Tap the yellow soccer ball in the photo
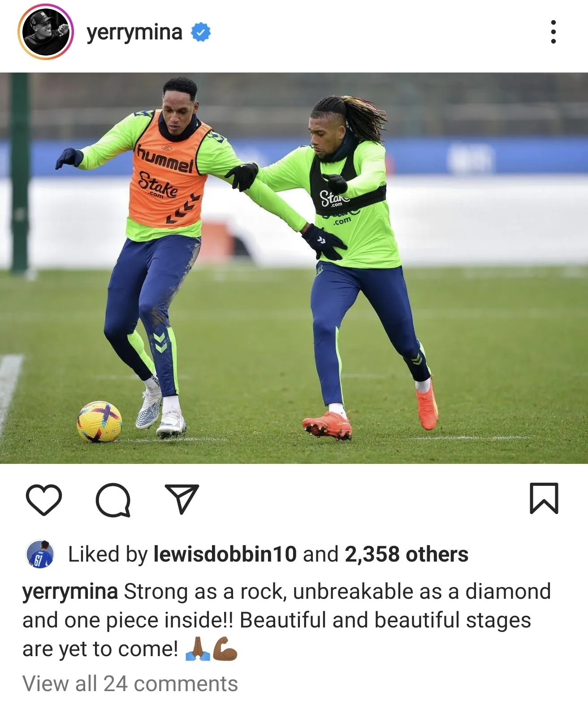Image resolution: width=588 pixels, height=705 pixels. point(99,422)
